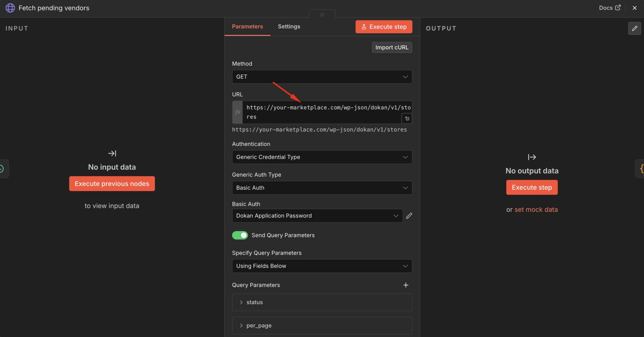Viewport: 644px width, 337px height.
Task: Switch to the Parameters tab
Action: pos(247,26)
